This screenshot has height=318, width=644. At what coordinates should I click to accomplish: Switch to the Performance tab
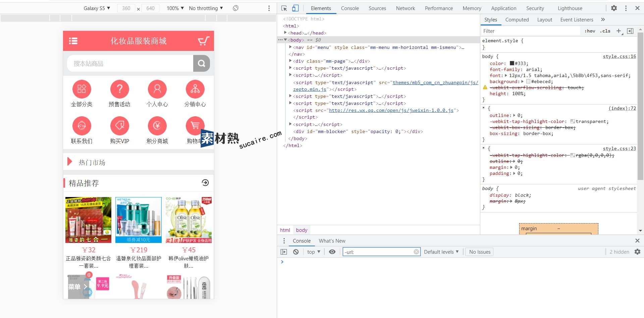click(x=439, y=8)
